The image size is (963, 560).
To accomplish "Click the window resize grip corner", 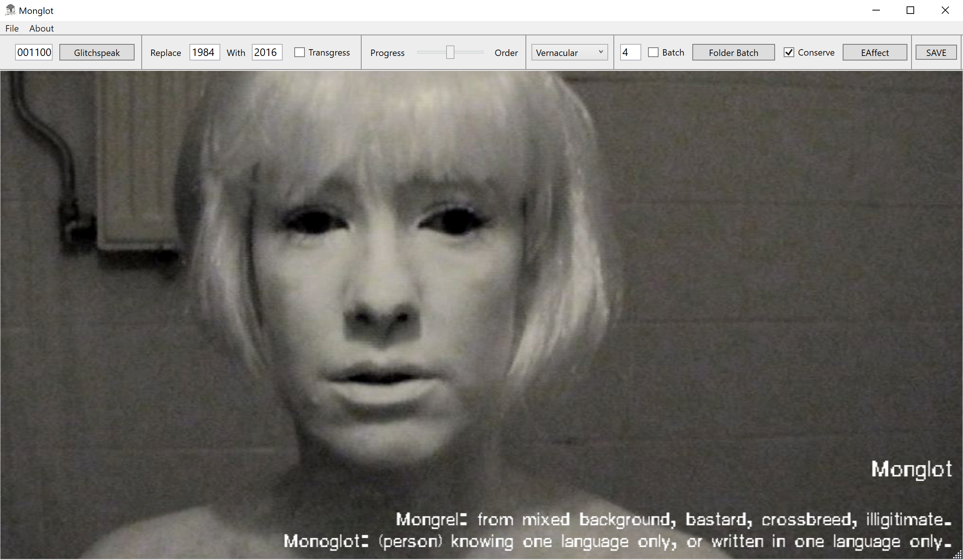I will [x=957, y=555].
